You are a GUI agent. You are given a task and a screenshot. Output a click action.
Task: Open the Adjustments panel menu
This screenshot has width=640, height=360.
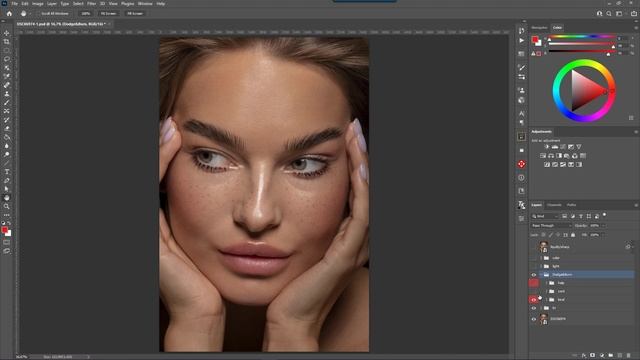pos(636,131)
